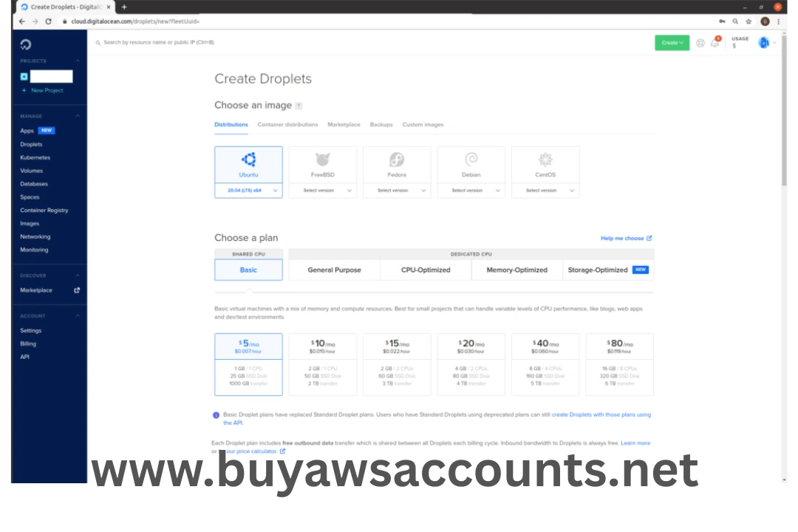The width and height of the screenshot is (798, 532).
Task: Select the $40/mo plan
Action: coord(545,364)
